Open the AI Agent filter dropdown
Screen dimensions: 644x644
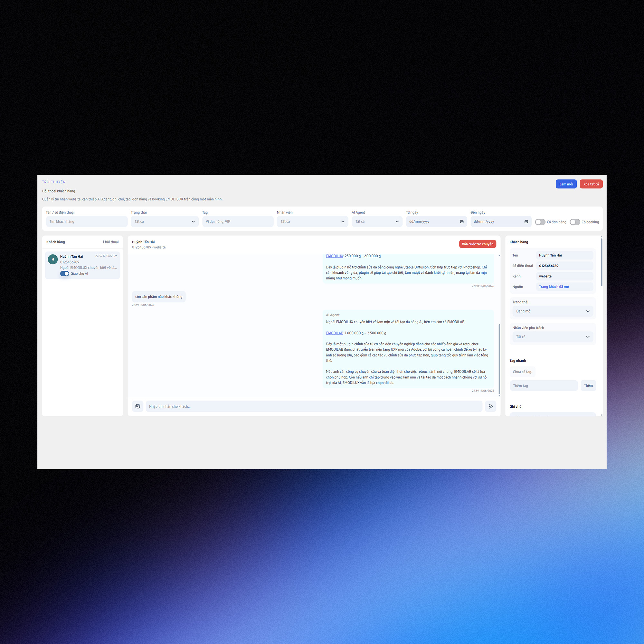(377, 222)
